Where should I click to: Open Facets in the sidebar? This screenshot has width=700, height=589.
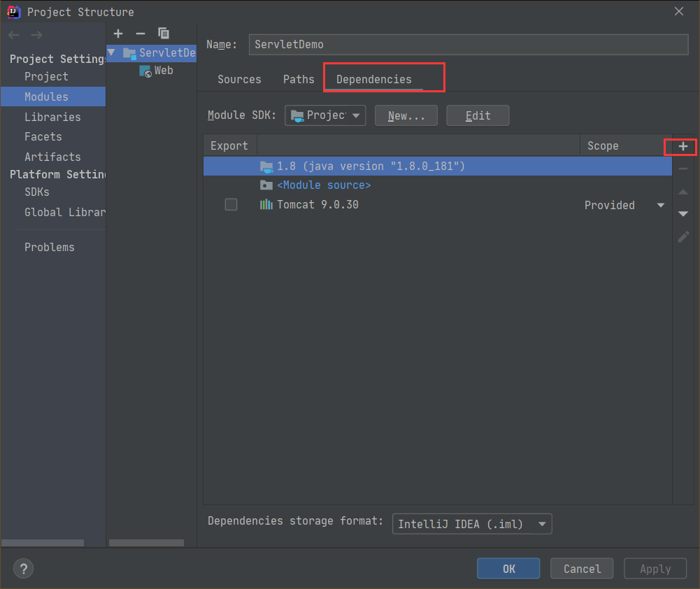tap(43, 136)
